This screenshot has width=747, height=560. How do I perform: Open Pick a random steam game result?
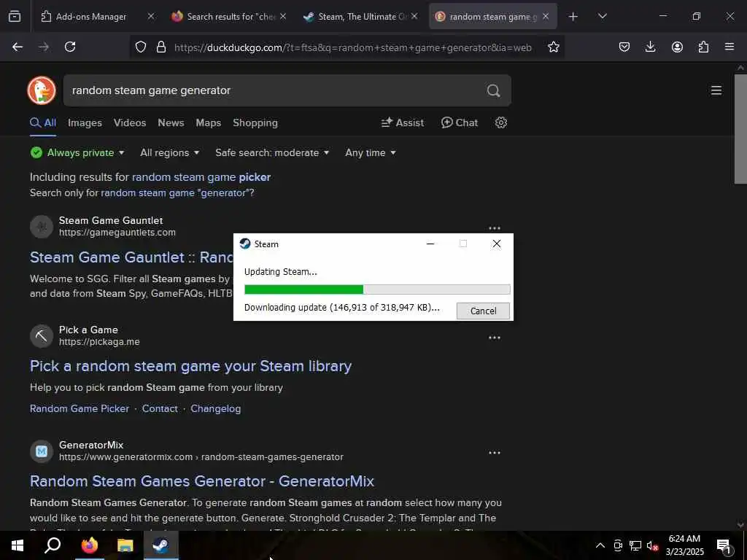point(190,366)
